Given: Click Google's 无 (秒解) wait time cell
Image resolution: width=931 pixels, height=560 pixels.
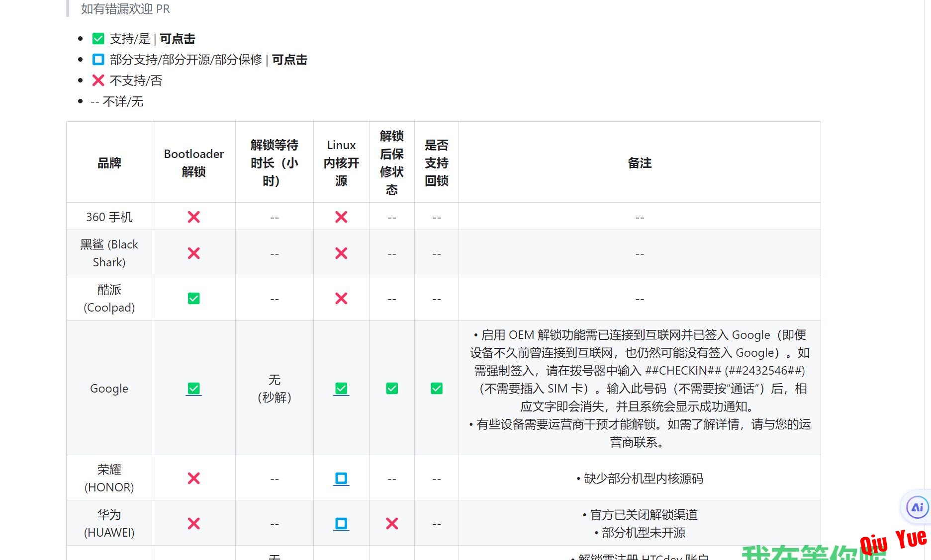Looking at the screenshot, I should point(275,389).
